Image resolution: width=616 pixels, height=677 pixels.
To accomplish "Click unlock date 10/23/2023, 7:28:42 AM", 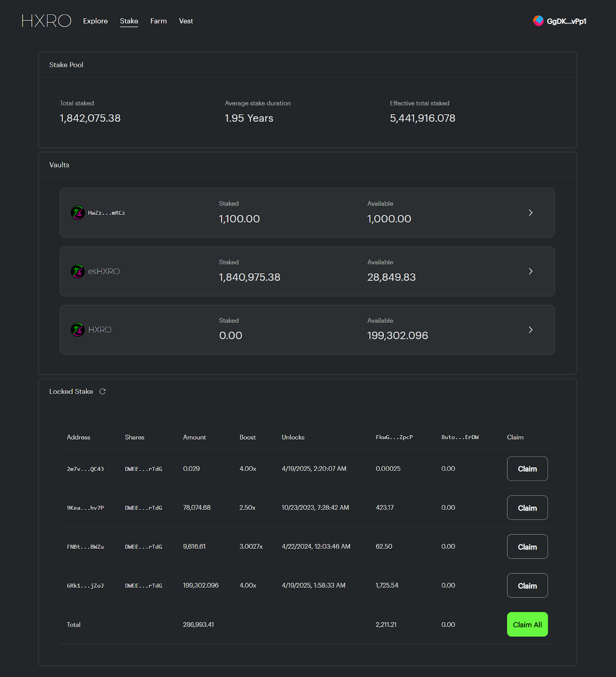I will pos(315,507).
